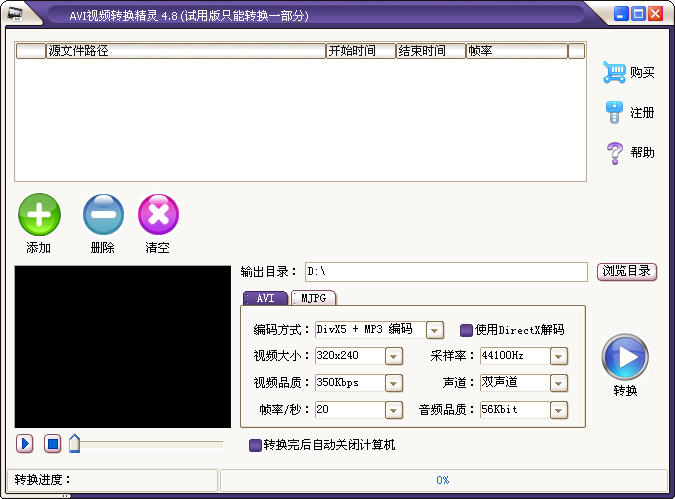Select the AVI tab
Screen dimensions: 675x499
point(265,298)
